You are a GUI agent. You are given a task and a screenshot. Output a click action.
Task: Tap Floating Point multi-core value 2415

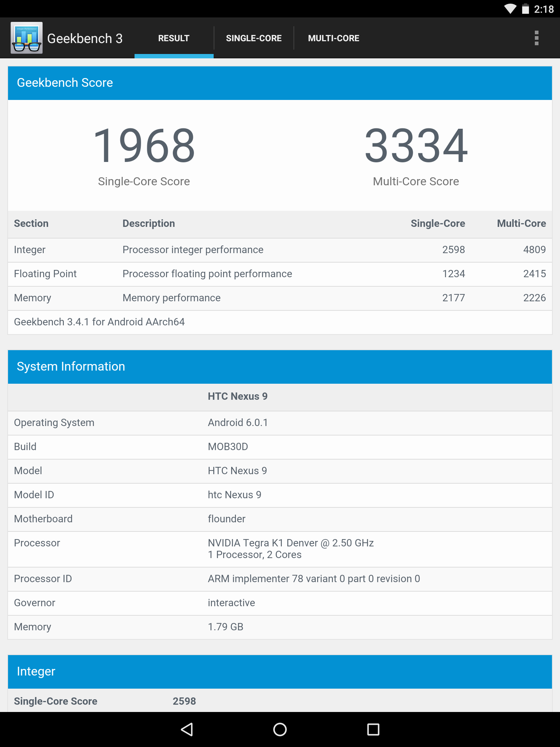pyautogui.click(x=534, y=274)
